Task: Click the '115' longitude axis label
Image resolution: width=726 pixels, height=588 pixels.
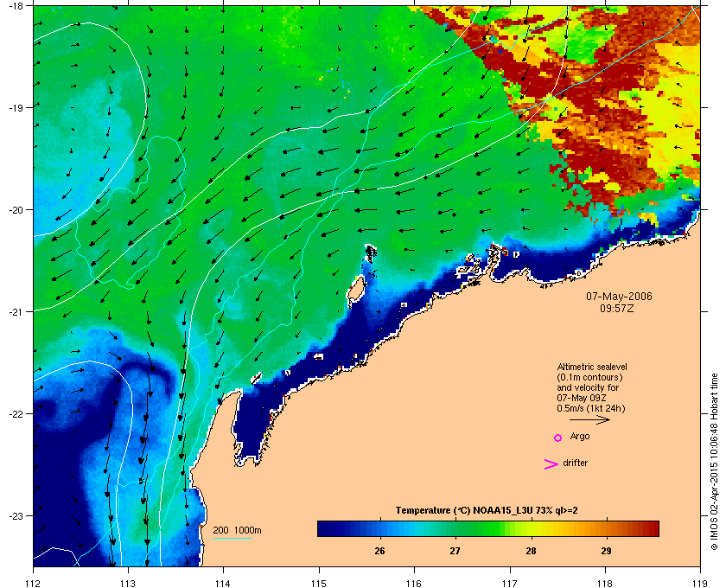Action: point(319,584)
